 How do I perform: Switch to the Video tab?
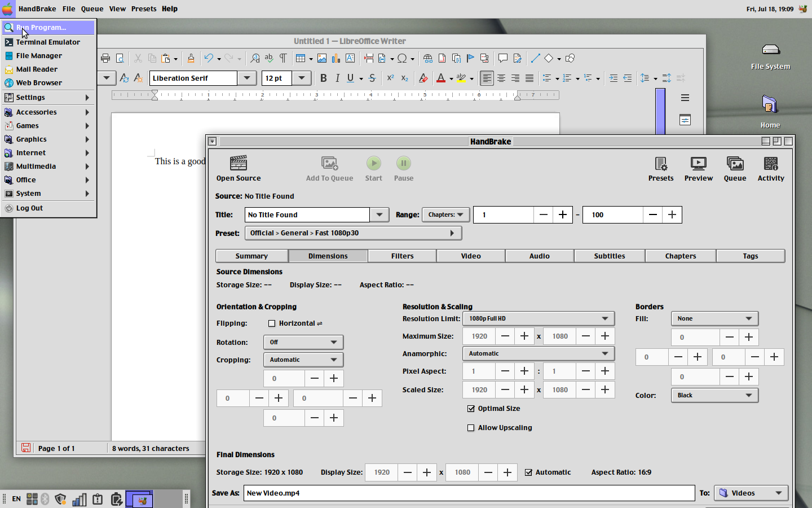pyautogui.click(x=471, y=256)
